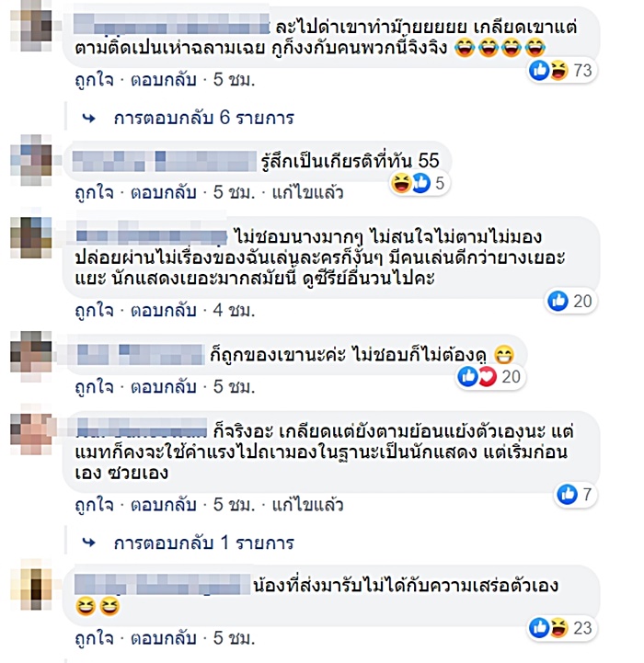Open reactions on the comment with 73 reactions

click(562, 70)
